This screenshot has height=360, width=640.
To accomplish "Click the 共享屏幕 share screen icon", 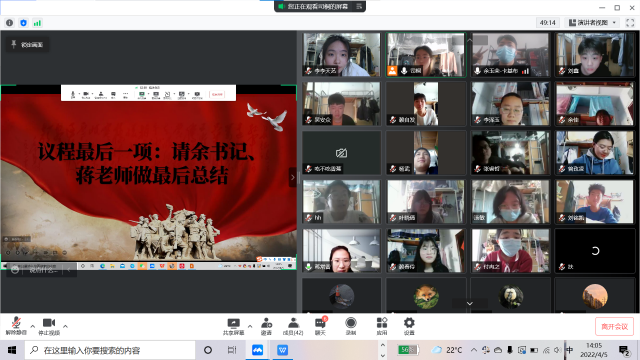I will (233, 326).
